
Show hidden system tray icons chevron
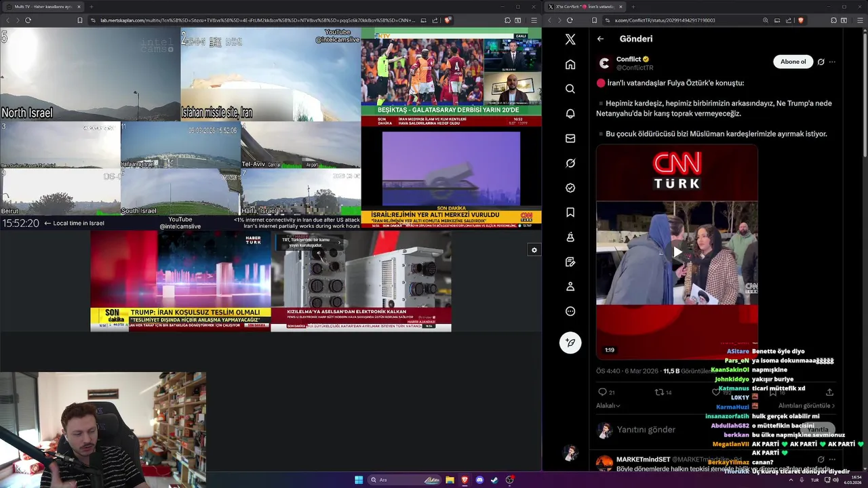(x=791, y=480)
